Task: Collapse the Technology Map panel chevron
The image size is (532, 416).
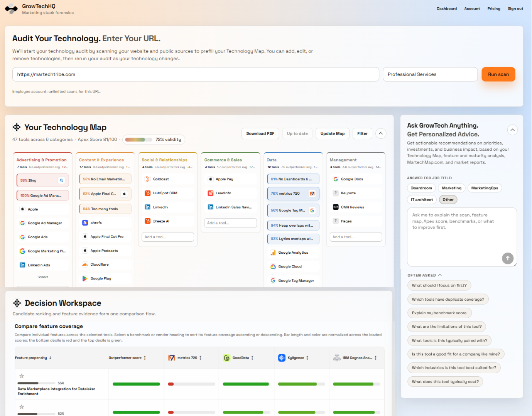Action: (x=381, y=133)
